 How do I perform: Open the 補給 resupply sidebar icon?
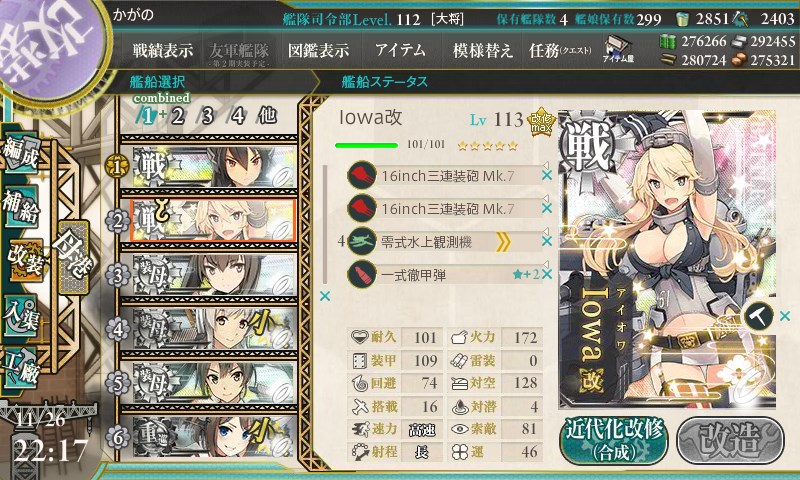(x=21, y=207)
